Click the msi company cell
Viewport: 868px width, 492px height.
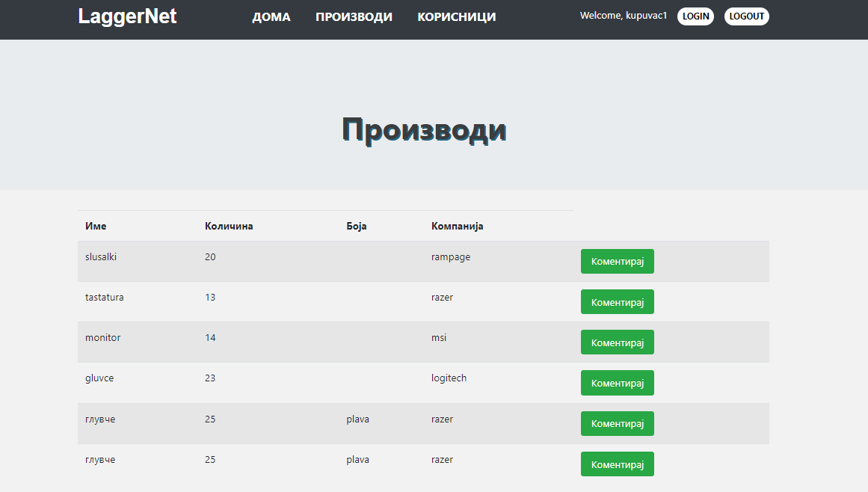click(x=439, y=337)
